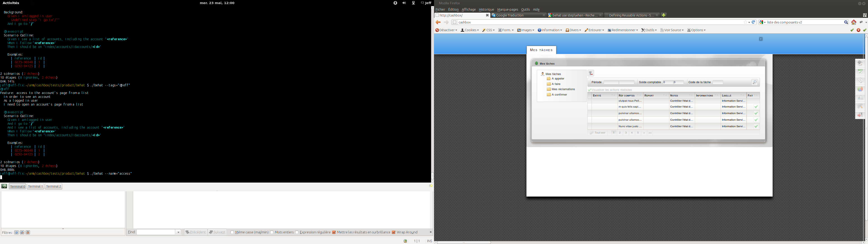Open the CSS dropdown menu
This screenshot has height=244, width=868.
[488, 30]
